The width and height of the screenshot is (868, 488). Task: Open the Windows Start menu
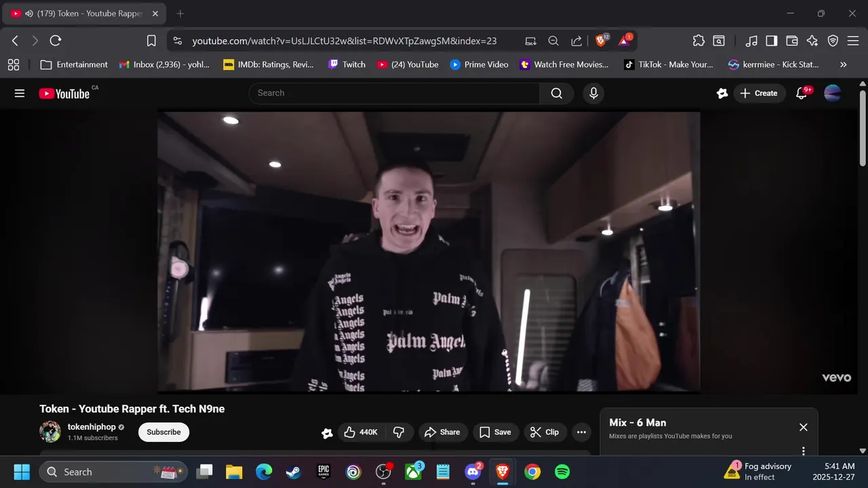(22, 472)
